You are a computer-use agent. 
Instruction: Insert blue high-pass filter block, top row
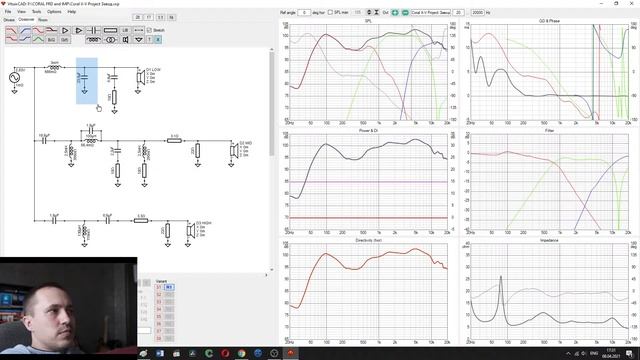tap(25, 31)
